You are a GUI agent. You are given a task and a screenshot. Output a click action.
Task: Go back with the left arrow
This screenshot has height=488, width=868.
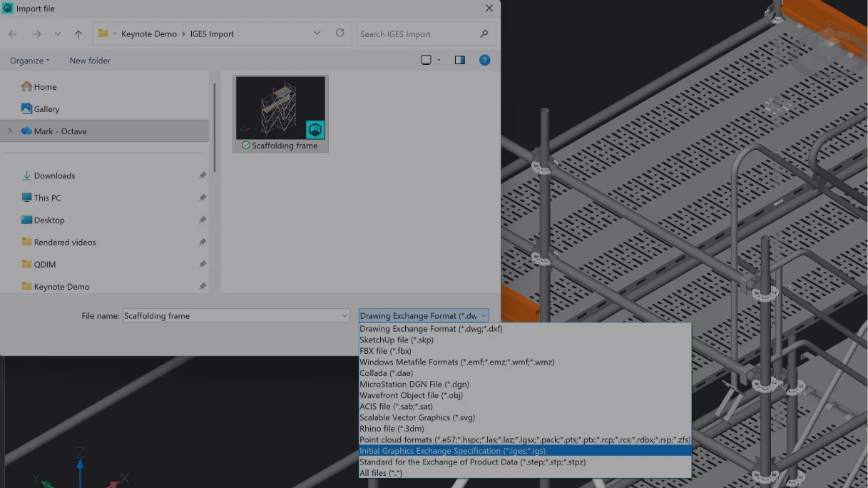(x=13, y=34)
